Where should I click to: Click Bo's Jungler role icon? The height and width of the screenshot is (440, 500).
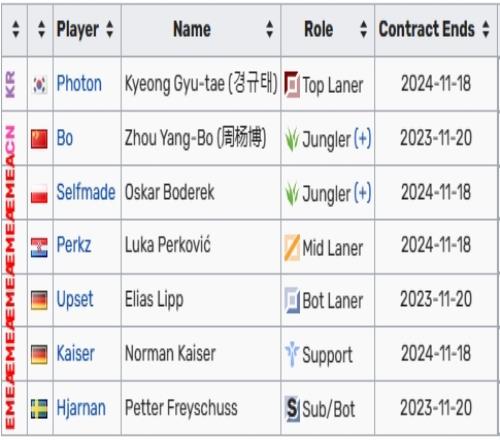click(x=292, y=139)
